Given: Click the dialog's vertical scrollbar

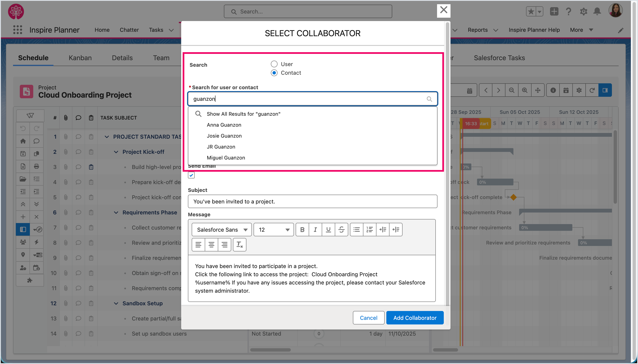Looking at the screenshot, I should pyautogui.click(x=447, y=162).
